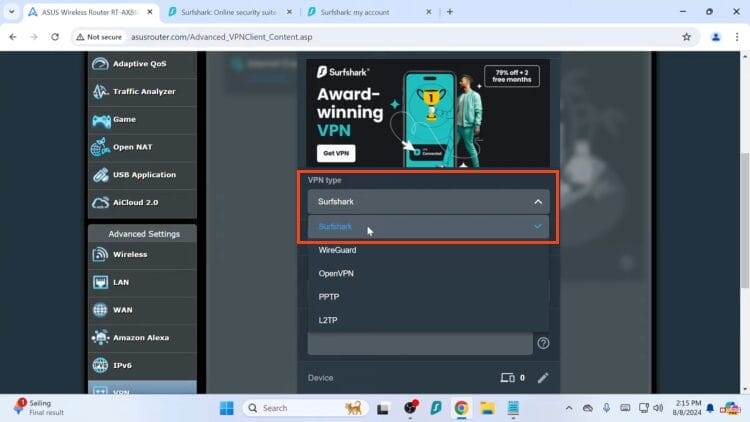Go to Wireless advanced settings
Screen dimensions: 750x422
(x=142, y=255)
